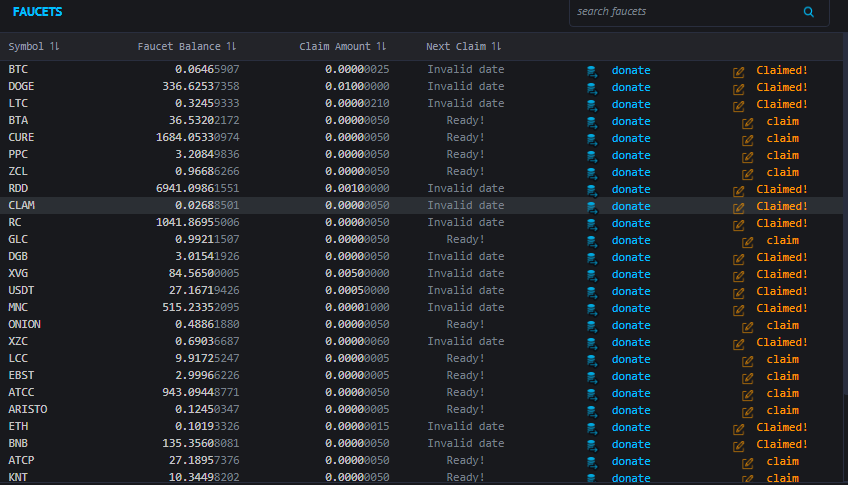848x485 pixels.
Task: Click the donate coin icon for BTC
Action: (592, 71)
